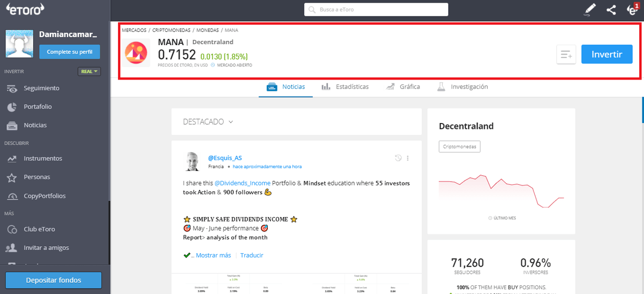The image size is (644, 294).
Task: Click the Investigación flask icon
Action: tap(441, 87)
